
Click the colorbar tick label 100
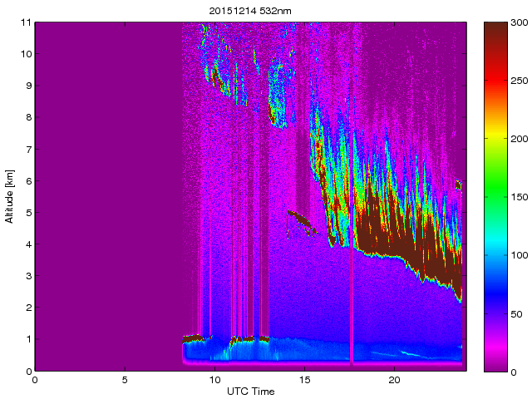519,255
